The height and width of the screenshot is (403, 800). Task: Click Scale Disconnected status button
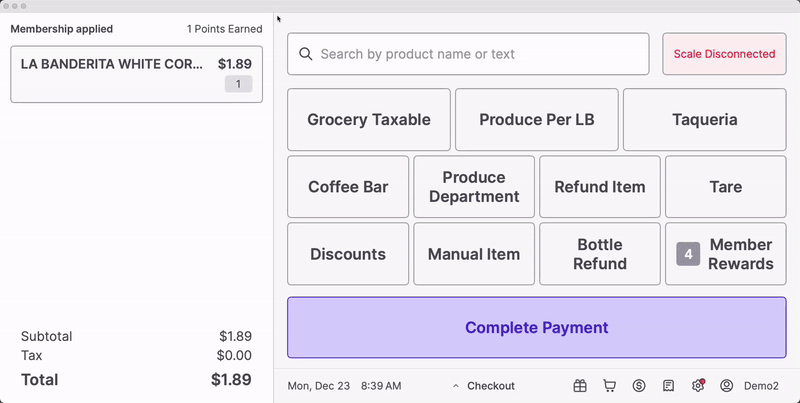[724, 54]
